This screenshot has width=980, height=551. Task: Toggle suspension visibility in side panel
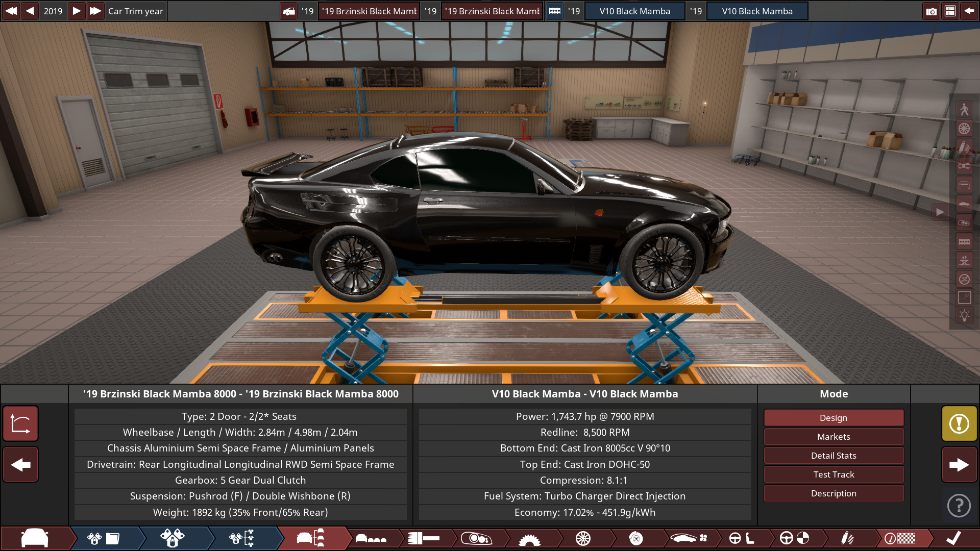tap(964, 147)
